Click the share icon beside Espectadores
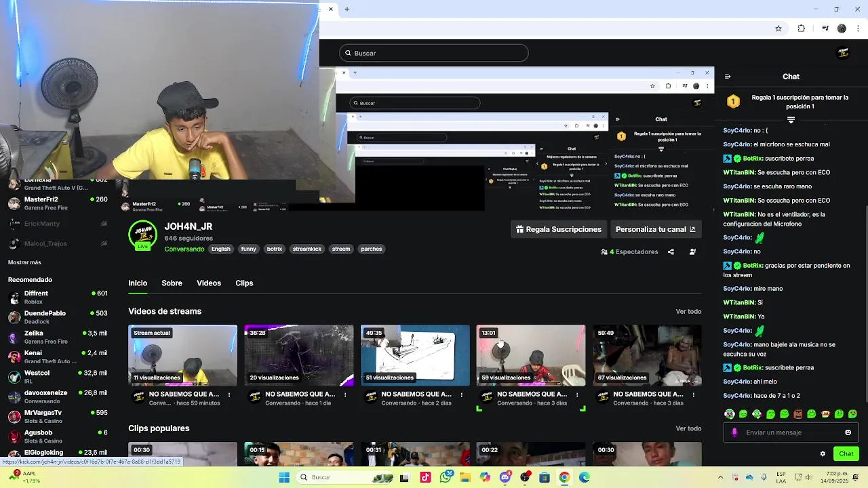Image resolution: width=868 pixels, height=488 pixels. tap(671, 251)
